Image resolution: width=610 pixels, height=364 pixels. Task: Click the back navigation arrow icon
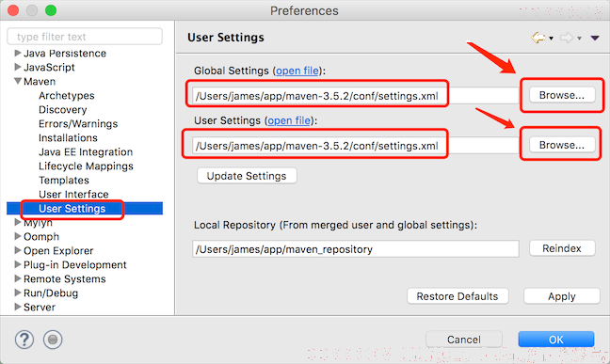tap(538, 38)
